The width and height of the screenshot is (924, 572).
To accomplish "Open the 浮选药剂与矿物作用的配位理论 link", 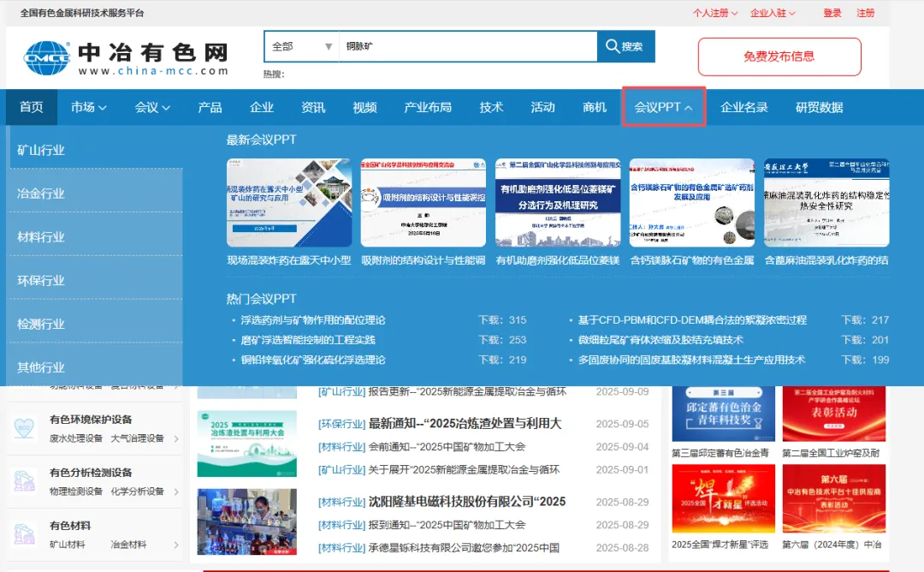I will click(x=313, y=320).
